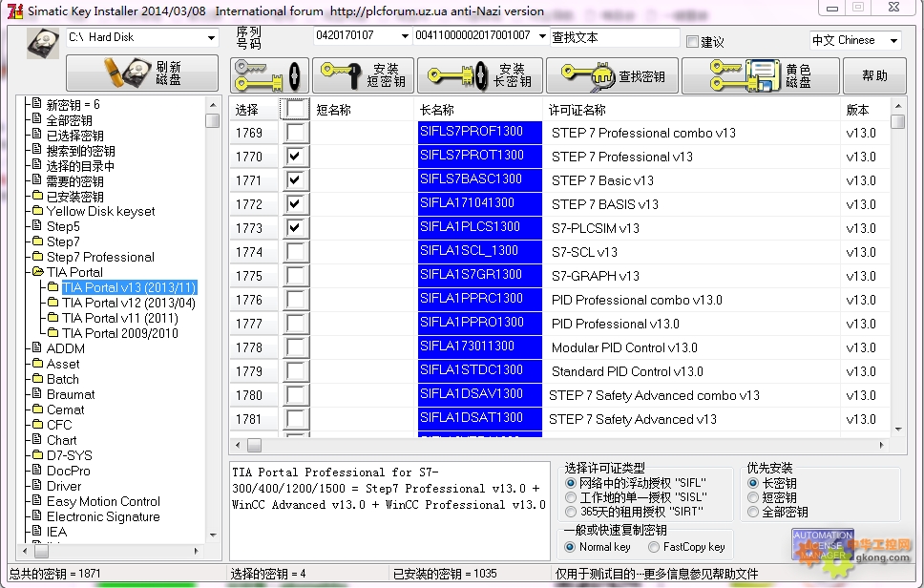Uncheck the S7-PLCSIM v13 row checkbox
The image size is (924, 588).
click(x=295, y=227)
